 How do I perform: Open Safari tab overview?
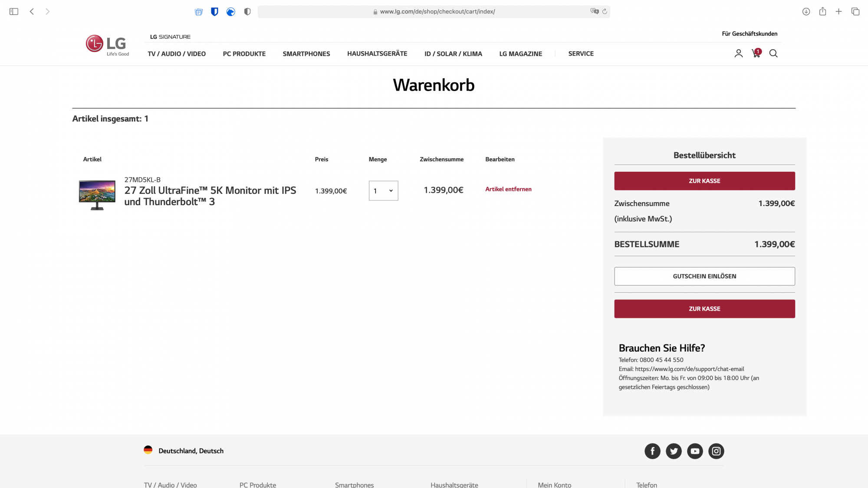[855, 12]
